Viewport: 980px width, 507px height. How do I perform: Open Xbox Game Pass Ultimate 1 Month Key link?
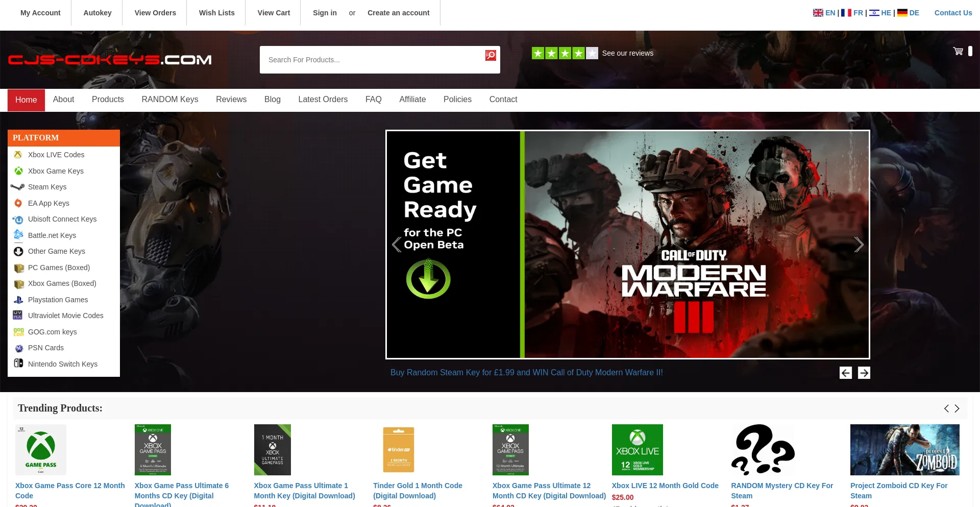click(305, 491)
